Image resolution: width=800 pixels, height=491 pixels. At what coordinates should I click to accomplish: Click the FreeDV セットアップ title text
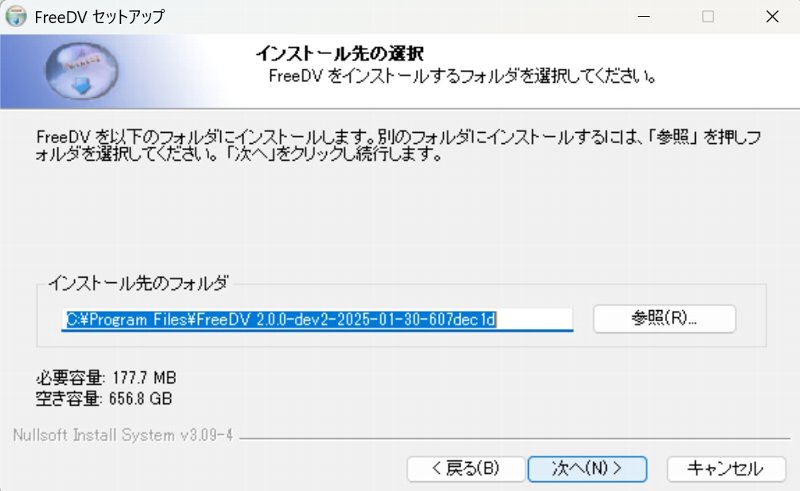pyautogui.click(x=99, y=17)
